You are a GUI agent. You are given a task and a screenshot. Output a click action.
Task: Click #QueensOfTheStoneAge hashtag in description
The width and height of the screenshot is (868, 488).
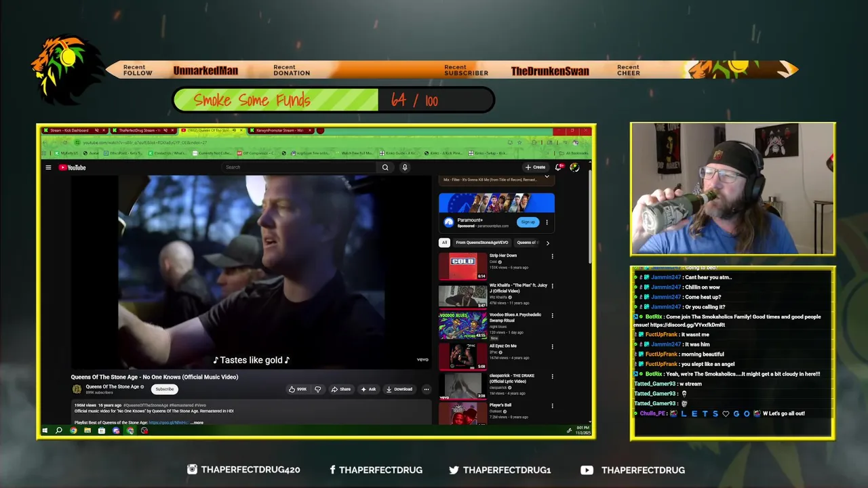[145, 405]
